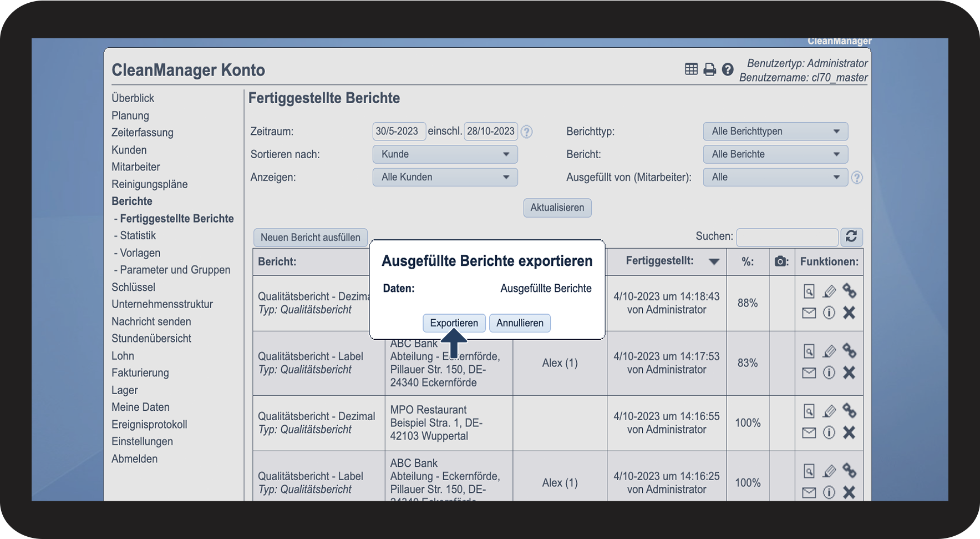Click the Annullieren button in dialog
Image resolution: width=980 pixels, height=539 pixels.
[520, 323]
